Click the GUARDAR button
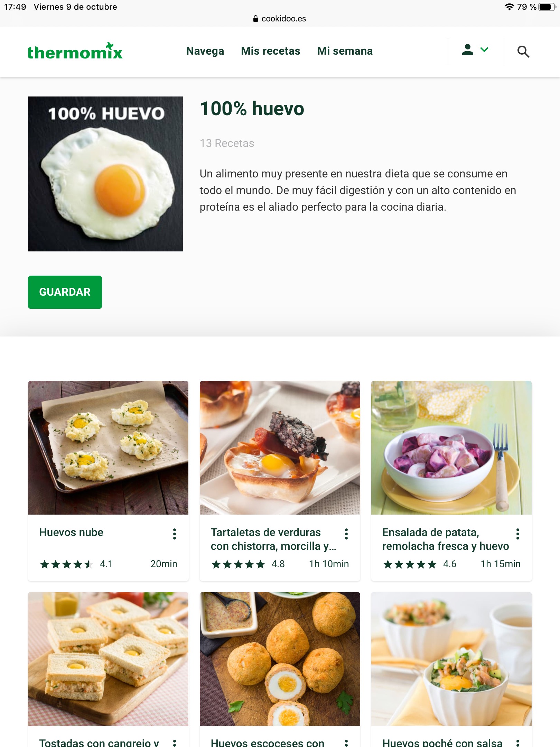This screenshot has width=560, height=747. tap(65, 292)
